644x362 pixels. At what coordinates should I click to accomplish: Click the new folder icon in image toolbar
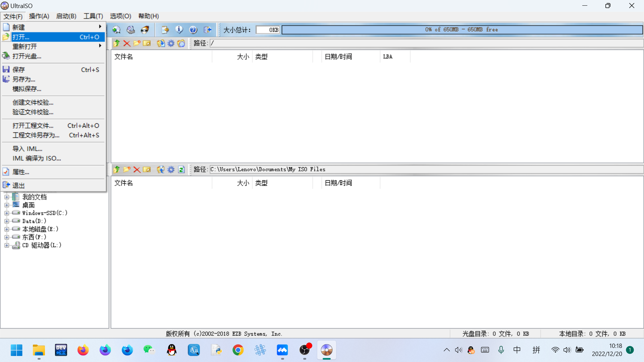click(137, 43)
